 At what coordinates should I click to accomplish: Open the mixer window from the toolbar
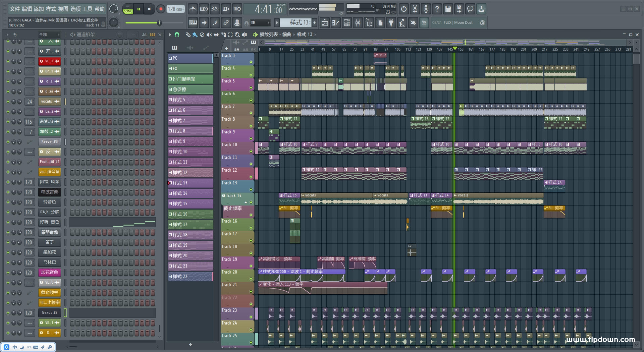[358, 23]
